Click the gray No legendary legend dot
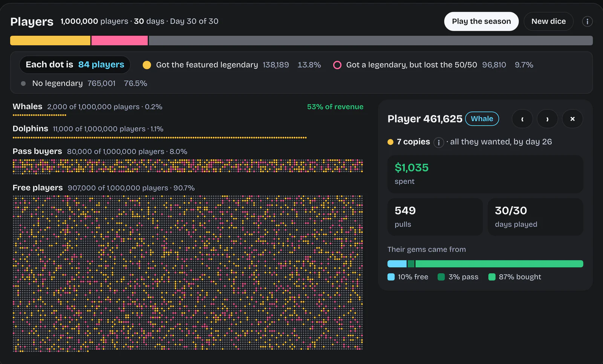 click(x=23, y=83)
